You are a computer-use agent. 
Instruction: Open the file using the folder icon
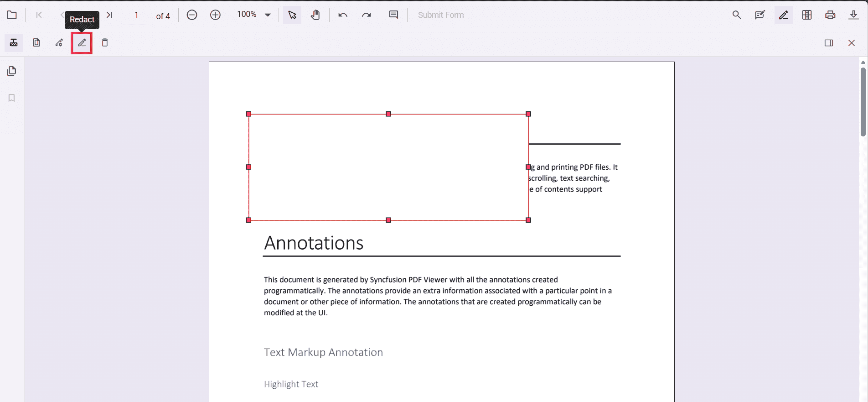pos(12,15)
